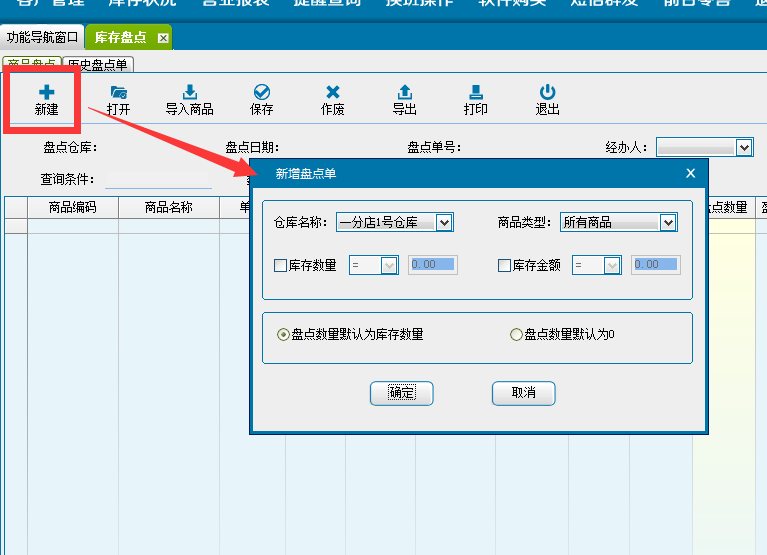Save using the 保存 toolbar icon
The image size is (767, 555).
pos(261,93)
